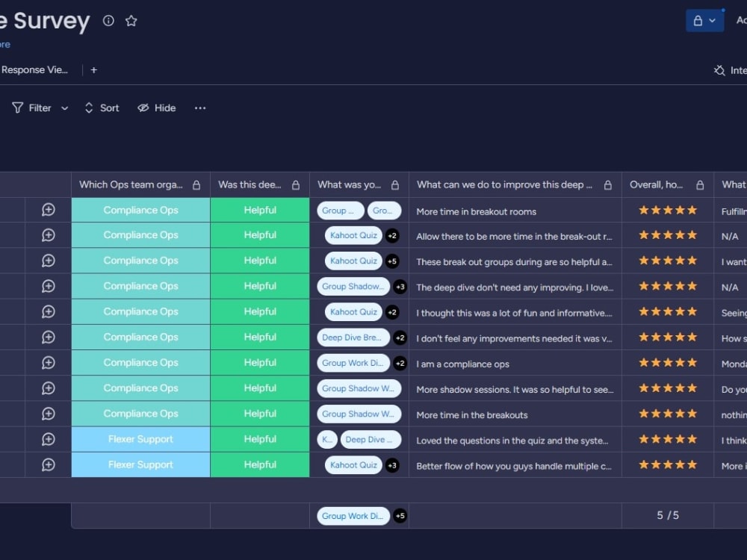Click star rating in 'More time in breakout rooms' row
The image size is (747, 560).
tap(667, 210)
